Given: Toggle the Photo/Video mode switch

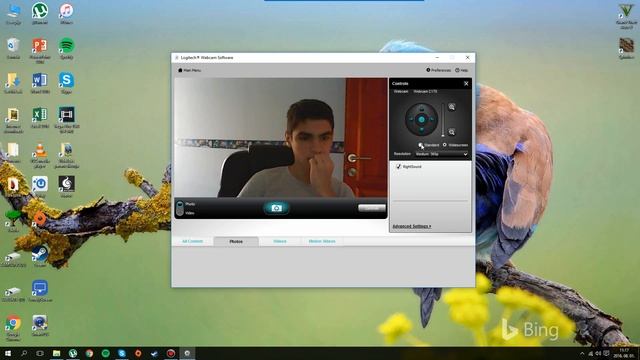Looking at the screenshot, I should pos(180,208).
